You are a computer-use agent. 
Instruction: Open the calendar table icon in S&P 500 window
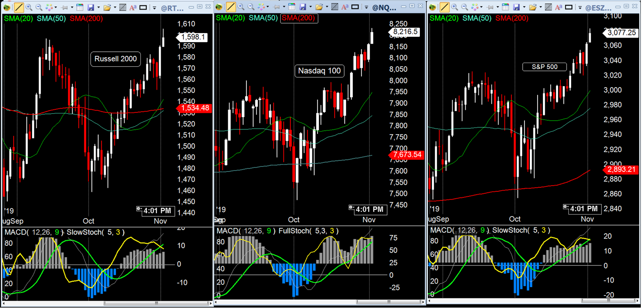tap(505, 7)
